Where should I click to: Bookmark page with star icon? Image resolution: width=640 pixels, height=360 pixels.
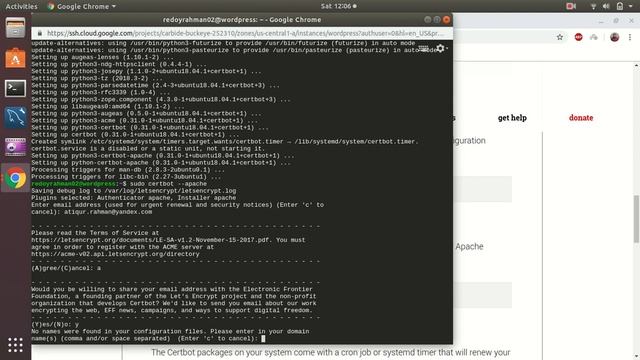pyautogui.click(x=560, y=37)
